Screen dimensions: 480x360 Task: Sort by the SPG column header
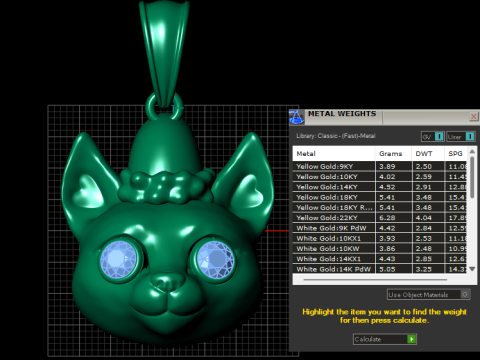[456, 154]
